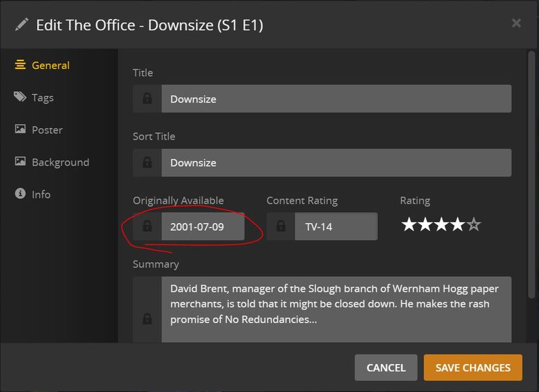Image resolution: width=539 pixels, height=392 pixels.
Task: Set rating to third star
Action: (x=441, y=224)
